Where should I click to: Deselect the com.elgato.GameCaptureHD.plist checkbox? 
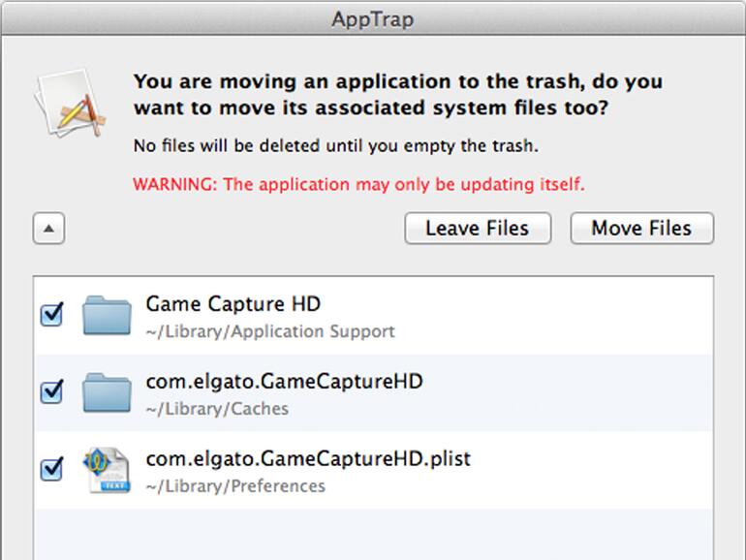pos(51,469)
